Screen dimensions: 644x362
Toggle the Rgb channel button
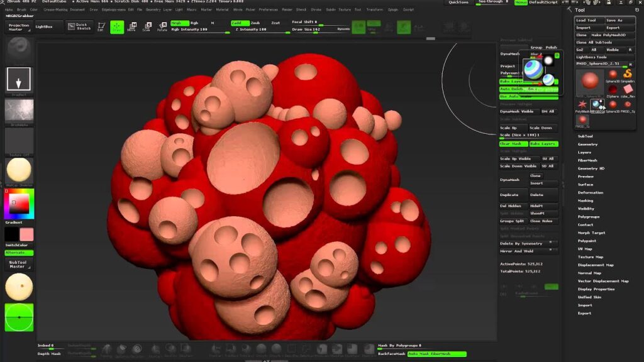pyautogui.click(x=194, y=23)
